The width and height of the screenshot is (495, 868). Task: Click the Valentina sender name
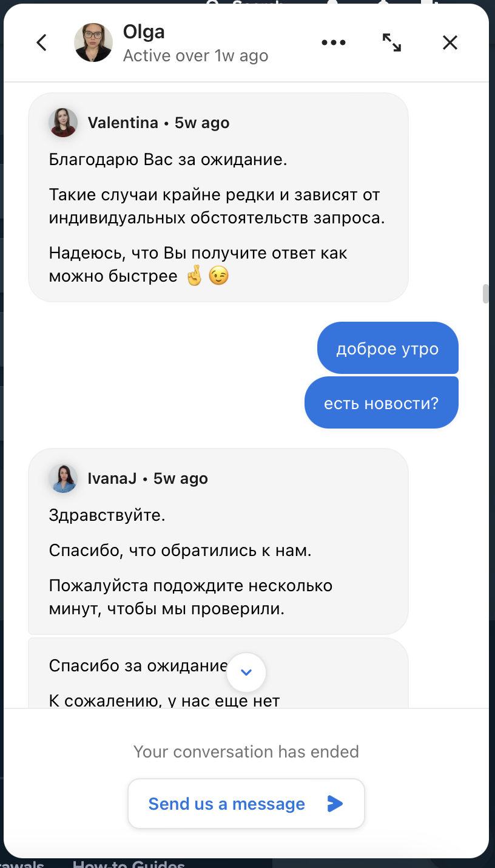tap(123, 123)
